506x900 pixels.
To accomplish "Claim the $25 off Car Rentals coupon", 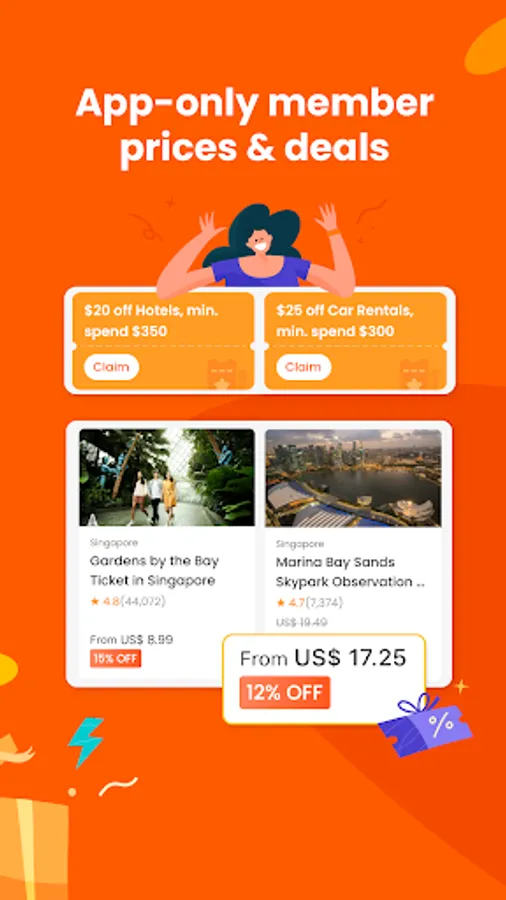I will 303,367.
